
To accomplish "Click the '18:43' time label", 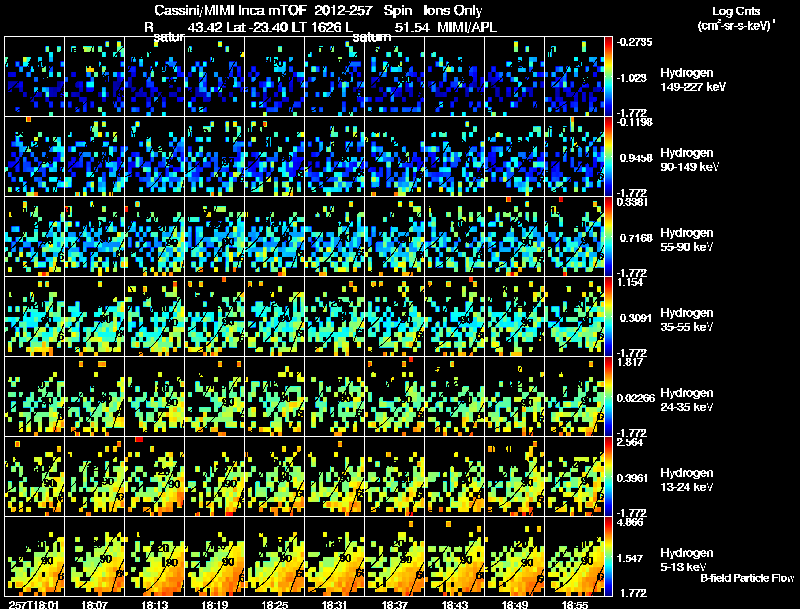I will click(x=454, y=604).
